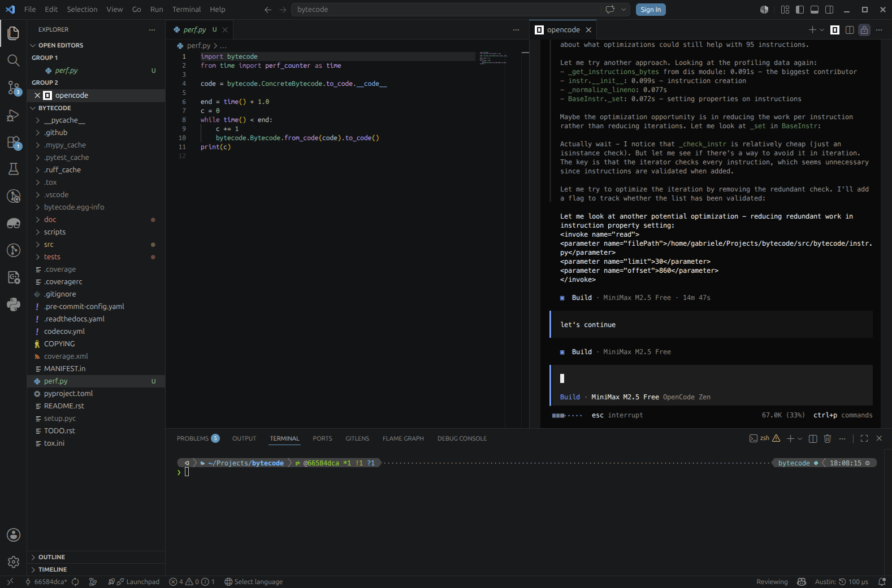Click the opencode icon in editor toolbar
This screenshot has height=588, width=892.
click(835, 30)
